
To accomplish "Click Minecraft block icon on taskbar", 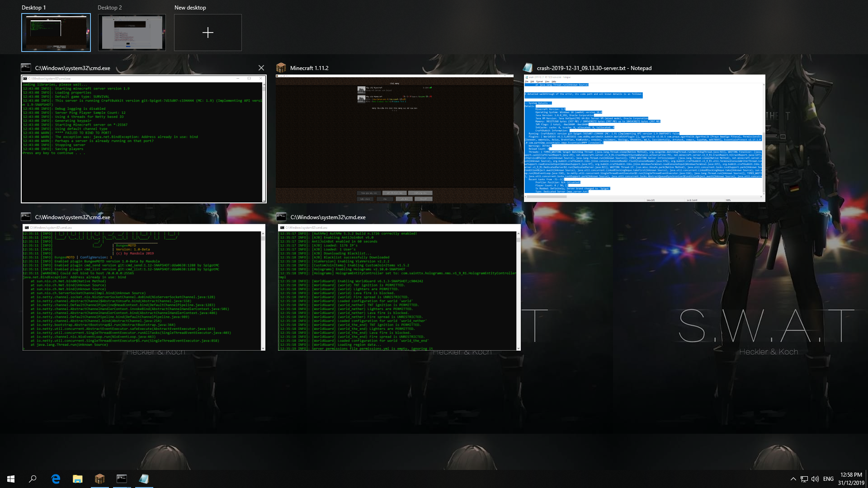I will [99, 479].
